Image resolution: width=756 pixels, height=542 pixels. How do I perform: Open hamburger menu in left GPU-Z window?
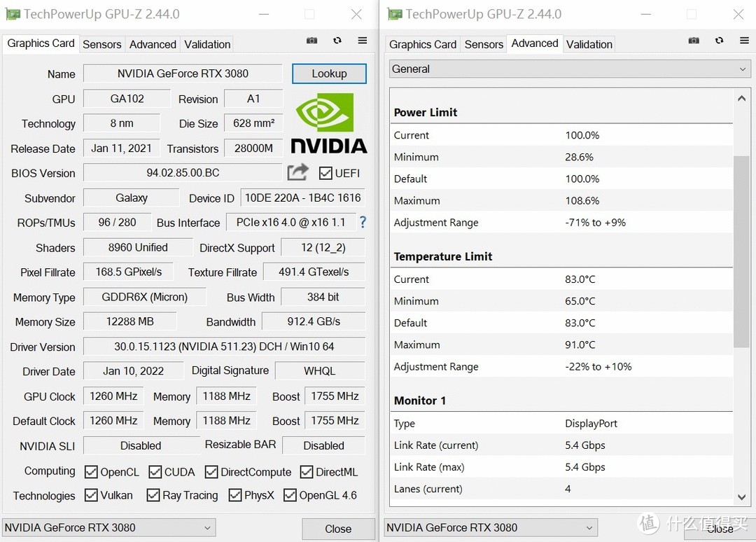363,41
